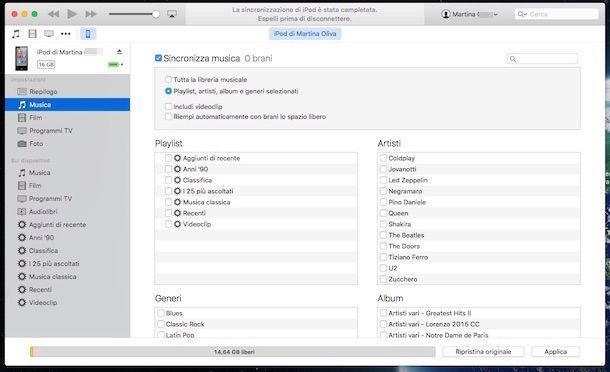The height and width of the screenshot is (372, 610).
Task: Click the Negramaro artist label
Action: pos(405,191)
